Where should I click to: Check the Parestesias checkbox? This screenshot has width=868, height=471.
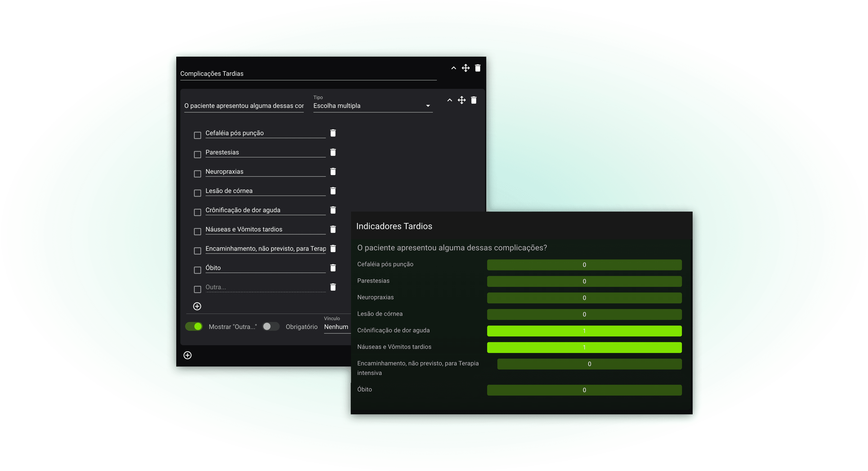point(198,154)
